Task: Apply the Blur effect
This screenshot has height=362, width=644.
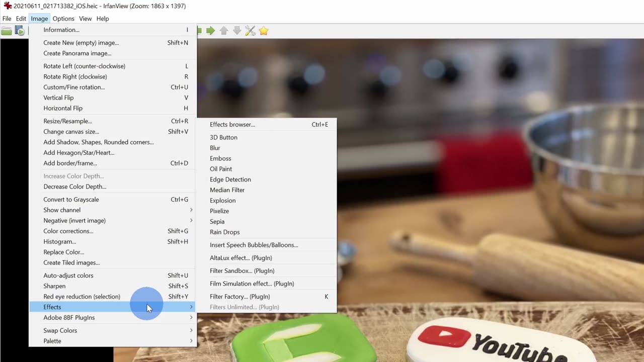Action: click(266, 148)
